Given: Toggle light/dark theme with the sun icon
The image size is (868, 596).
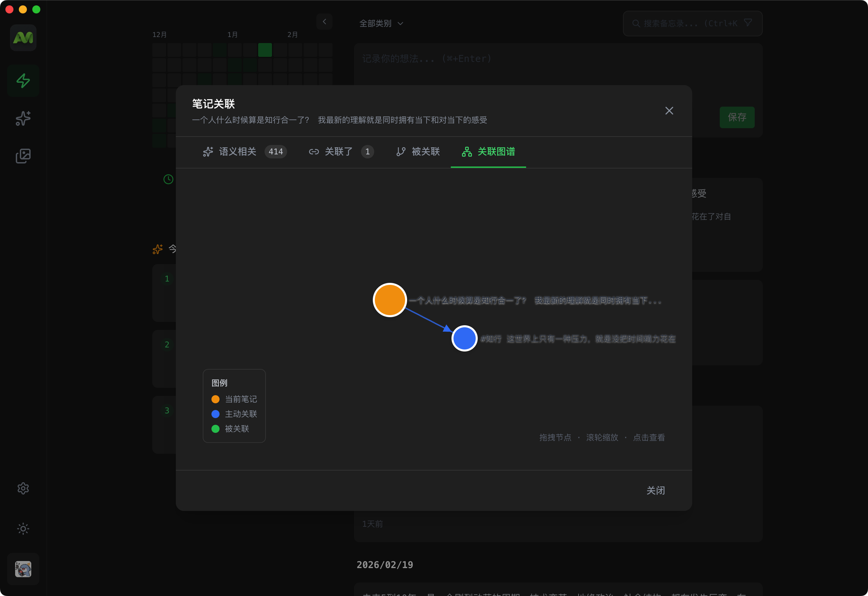Looking at the screenshot, I should pyautogui.click(x=23, y=528).
